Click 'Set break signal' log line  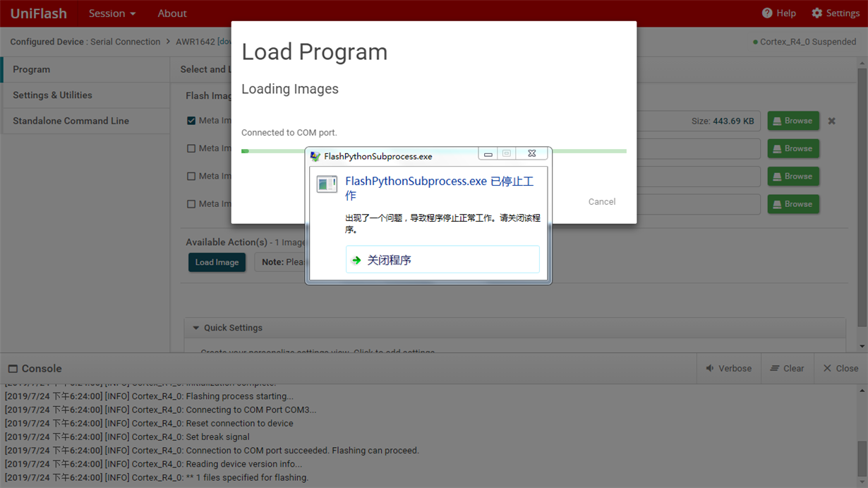(127, 436)
